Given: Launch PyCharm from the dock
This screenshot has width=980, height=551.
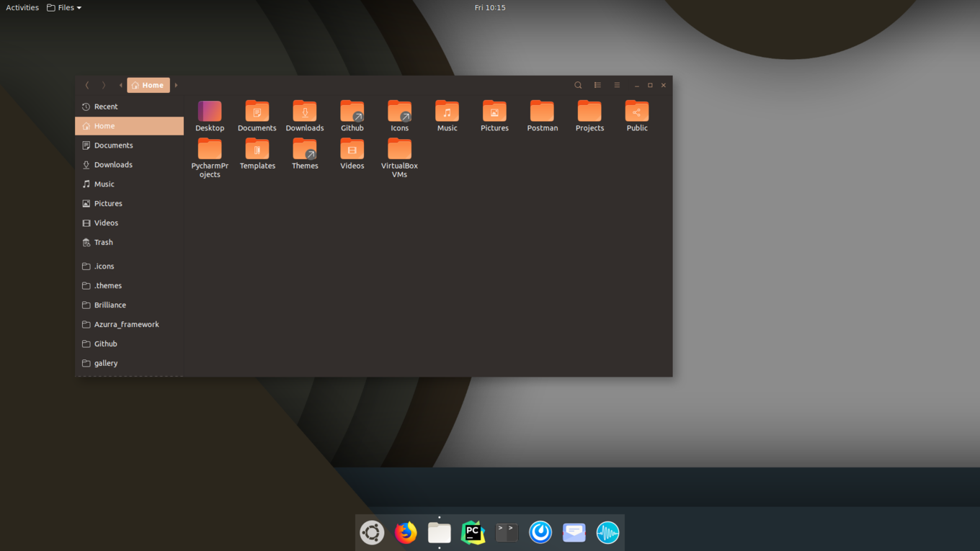Looking at the screenshot, I should pos(473,533).
